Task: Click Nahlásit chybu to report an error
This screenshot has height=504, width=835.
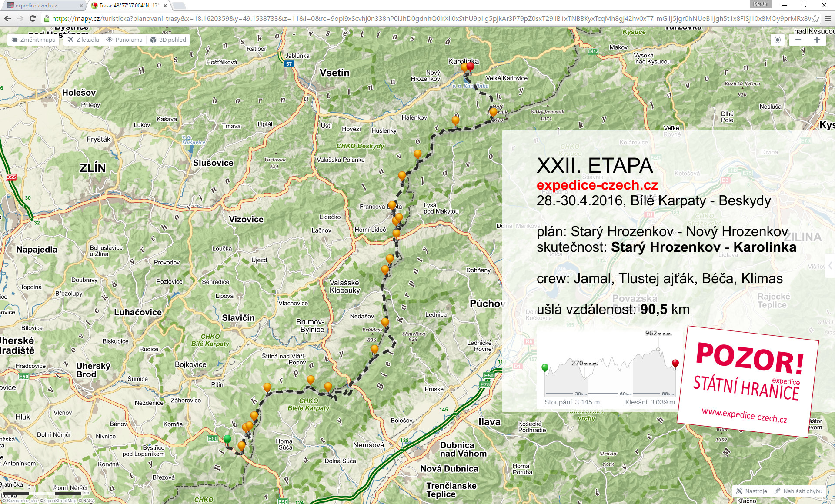Action: click(x=798, y=491)
